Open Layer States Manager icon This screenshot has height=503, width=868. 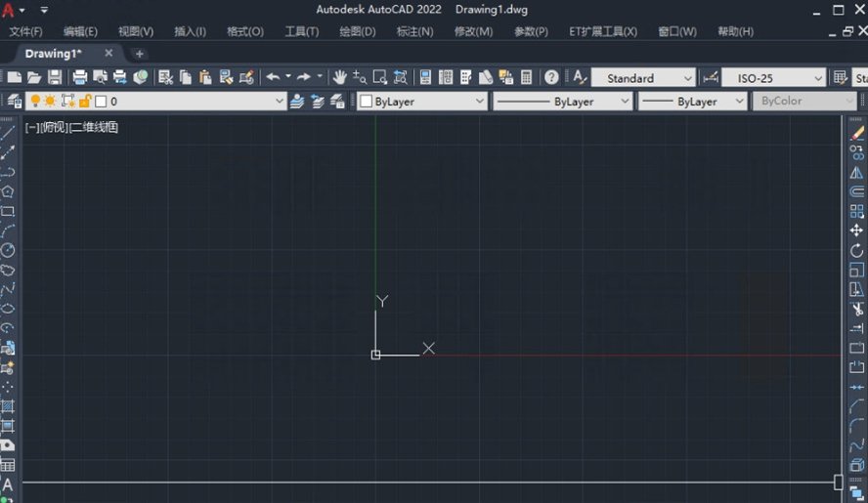337,102
